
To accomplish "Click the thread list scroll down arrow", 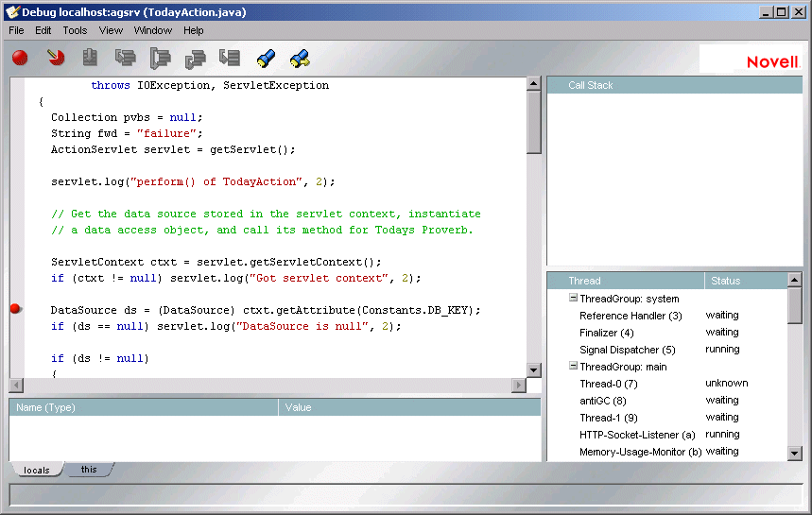I will pyautogui.click(x=795, y=454).
